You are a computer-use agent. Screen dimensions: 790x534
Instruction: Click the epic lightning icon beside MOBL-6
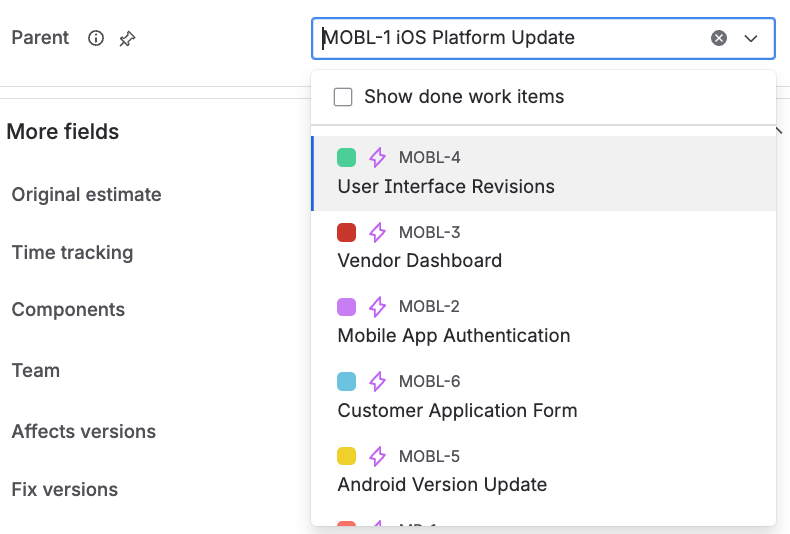pyautogui.click(x=377, y=381)
